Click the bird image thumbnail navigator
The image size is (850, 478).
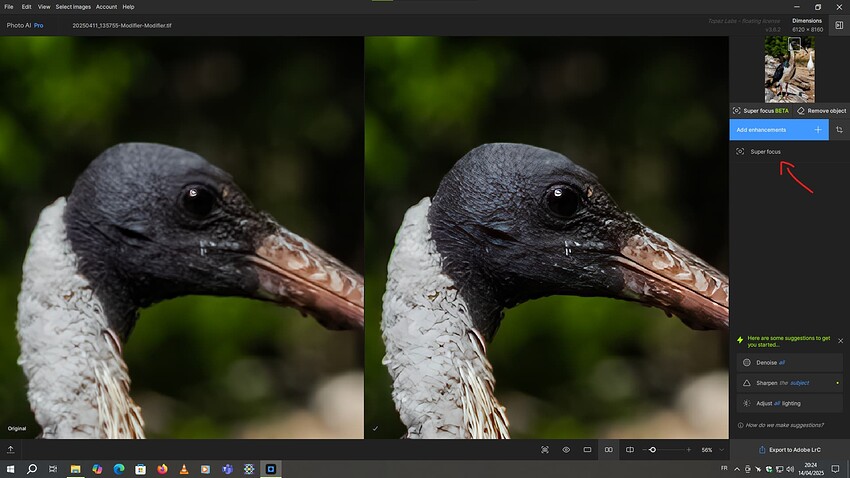790,69
